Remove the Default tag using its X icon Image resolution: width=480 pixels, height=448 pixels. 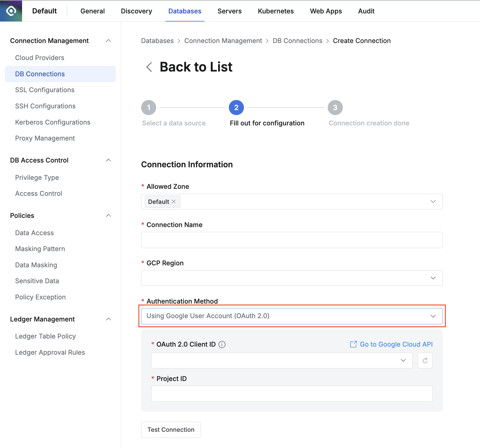(174, 201)
